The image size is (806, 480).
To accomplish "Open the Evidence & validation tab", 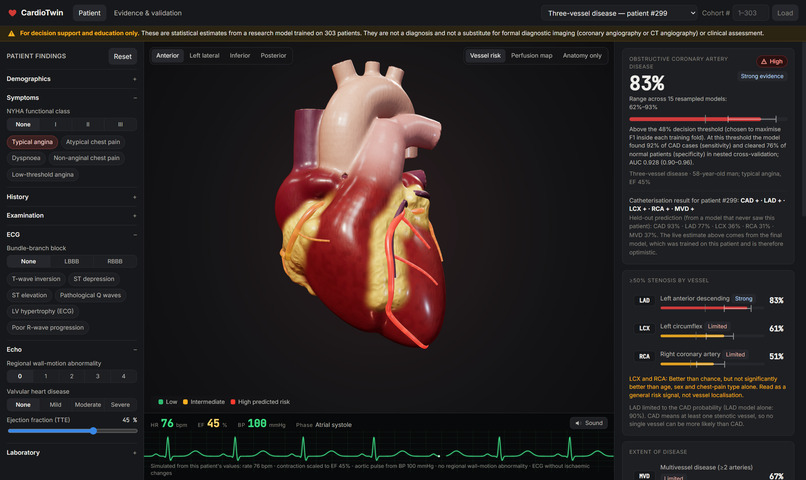I will point(148,13).
